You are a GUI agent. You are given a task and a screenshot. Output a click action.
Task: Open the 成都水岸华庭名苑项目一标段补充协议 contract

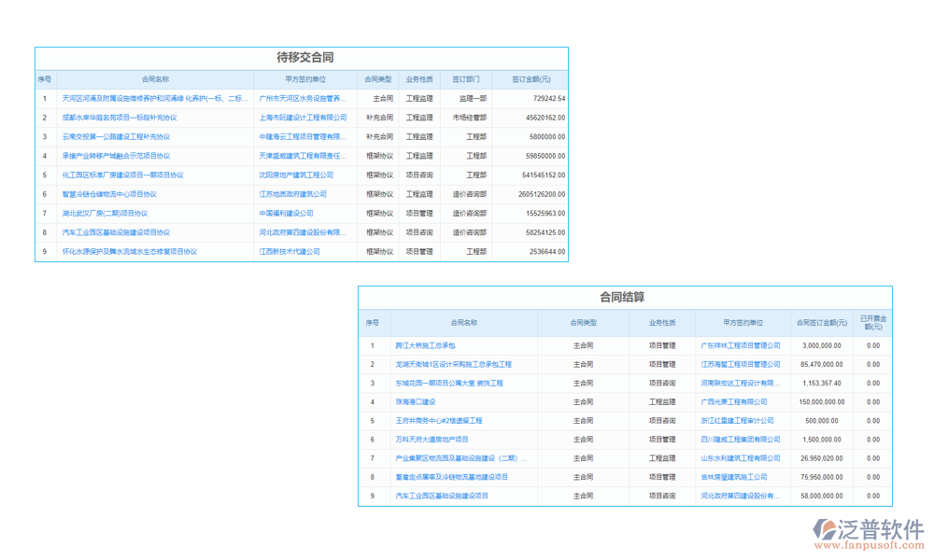[x=120, y=118]
